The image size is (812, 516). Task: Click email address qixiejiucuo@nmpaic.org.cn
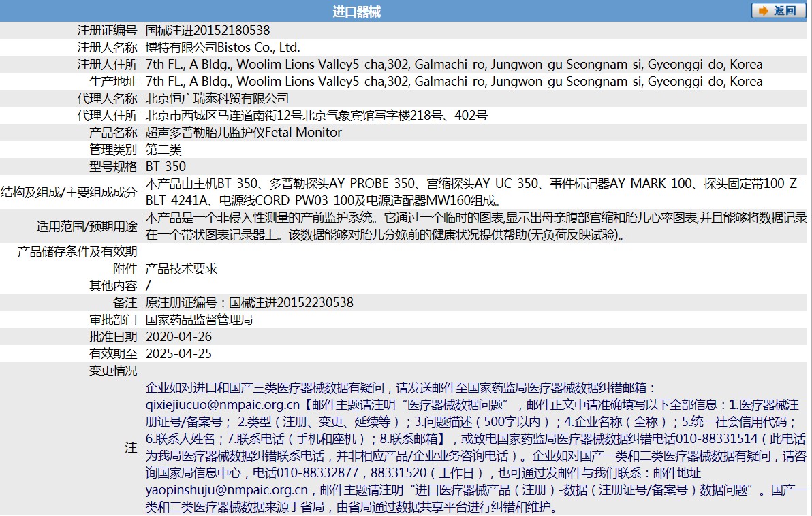point(223,405)
